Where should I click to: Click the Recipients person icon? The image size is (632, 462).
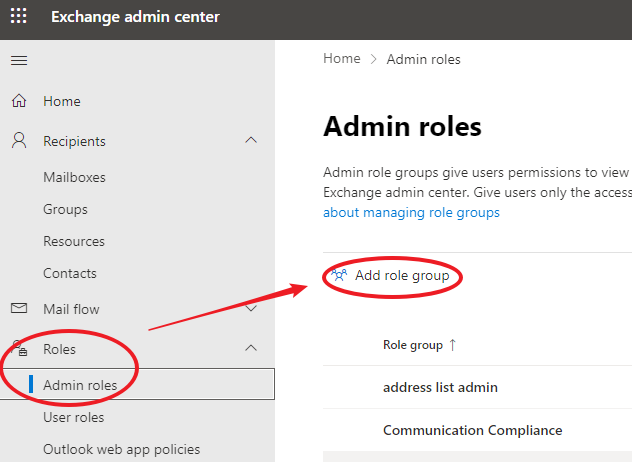pos(19,141)
